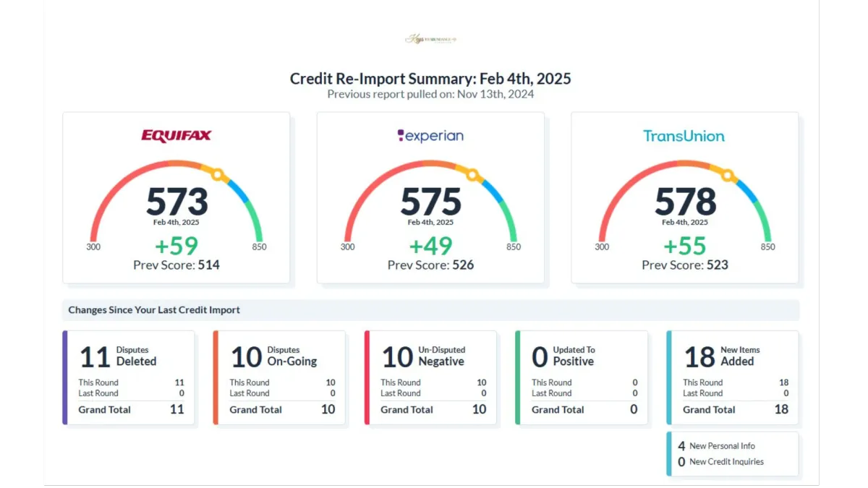Click the +59 Equifax score change

pos(176,246)
